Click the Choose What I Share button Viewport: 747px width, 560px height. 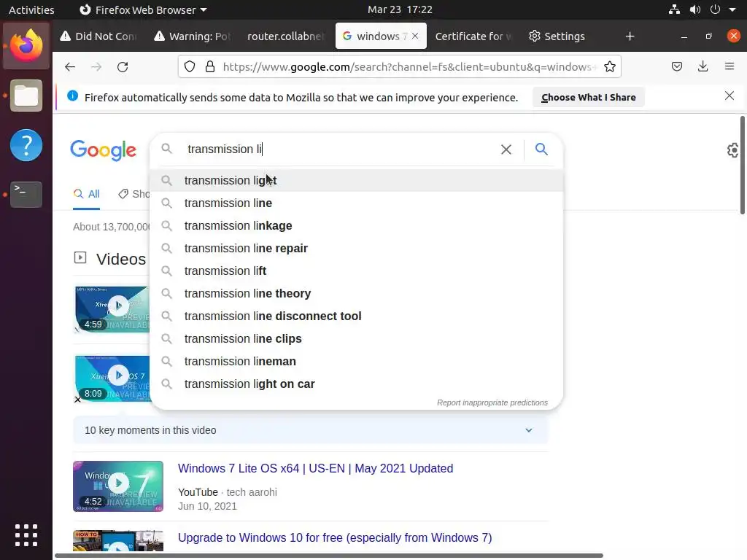pos(589,97)
